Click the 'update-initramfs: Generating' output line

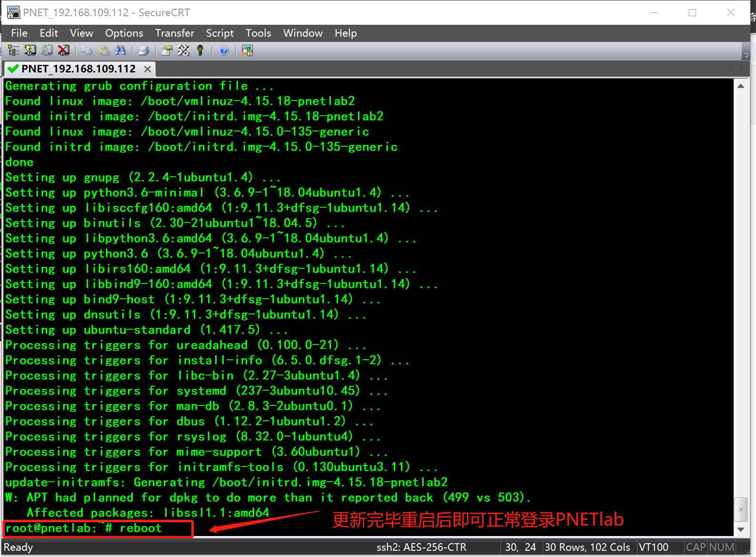[227, 482]
